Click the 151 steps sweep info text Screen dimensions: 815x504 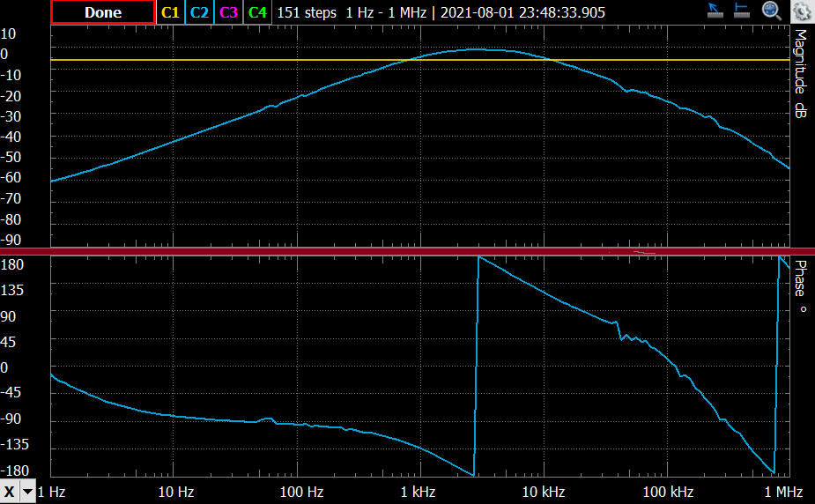point(307,12)
